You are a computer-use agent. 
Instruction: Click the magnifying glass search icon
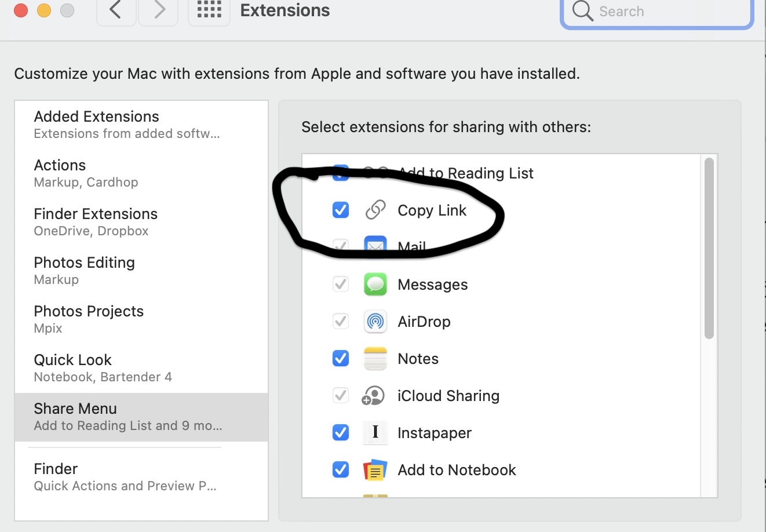coord(582,10)
